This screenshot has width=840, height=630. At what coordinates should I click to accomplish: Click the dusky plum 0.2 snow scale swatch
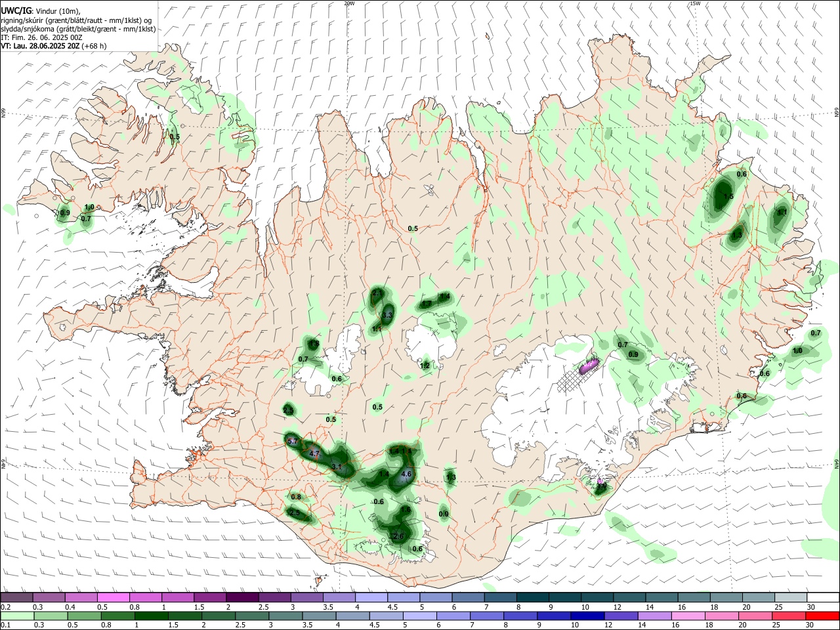click(x=16, y=598)
